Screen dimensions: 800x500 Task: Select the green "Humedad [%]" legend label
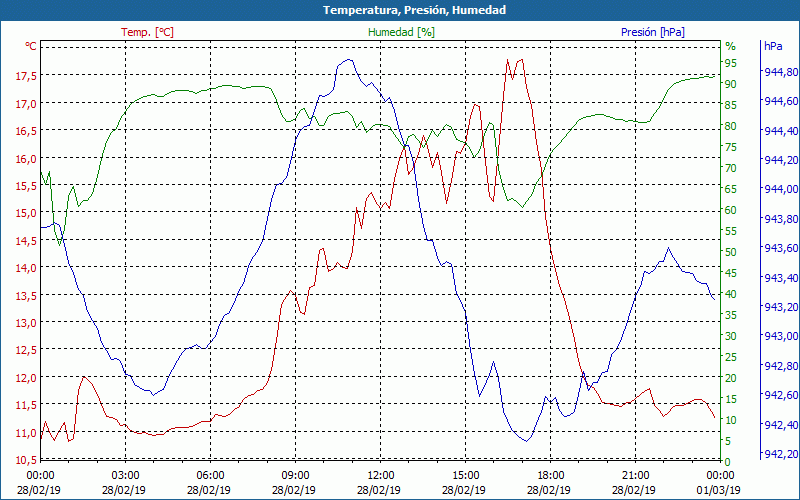[x=402, y=32]
